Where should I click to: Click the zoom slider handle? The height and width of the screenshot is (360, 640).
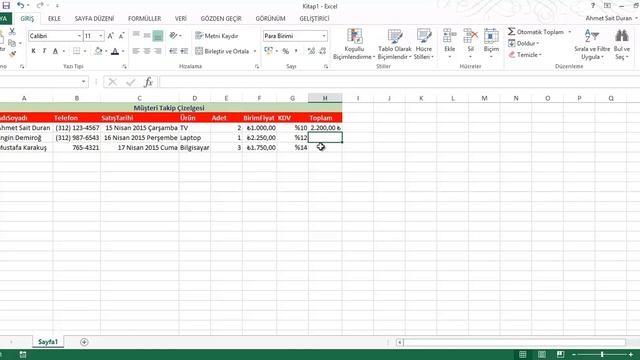[x=602, y=355]
